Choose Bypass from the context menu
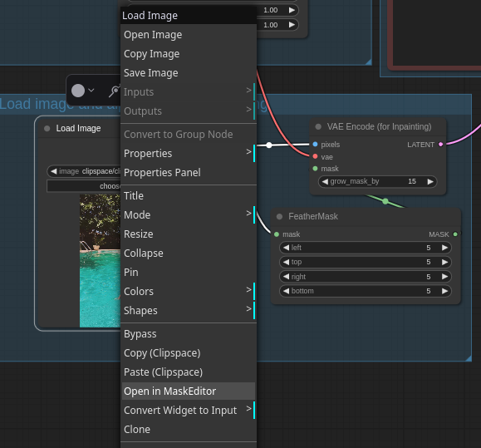 (189, 333)
